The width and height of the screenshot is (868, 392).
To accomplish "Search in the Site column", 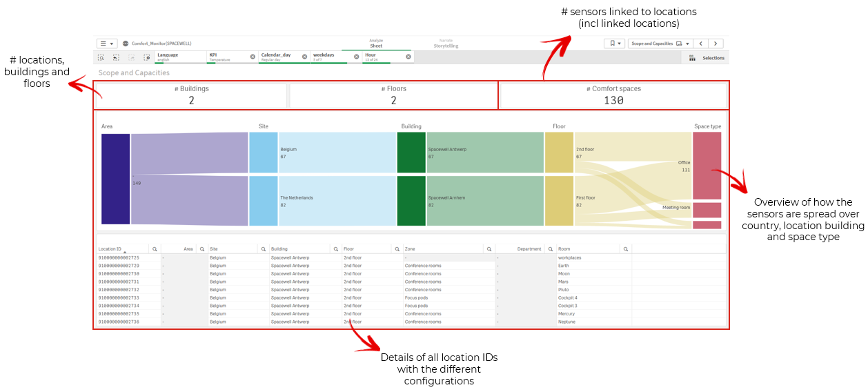I will pyautogui.click(x=264, y=249).
